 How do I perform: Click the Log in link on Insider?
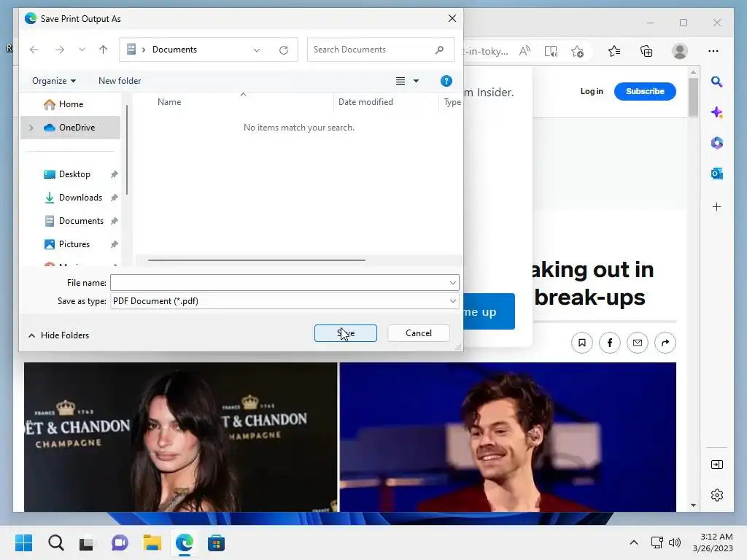(x=592, y=91)
